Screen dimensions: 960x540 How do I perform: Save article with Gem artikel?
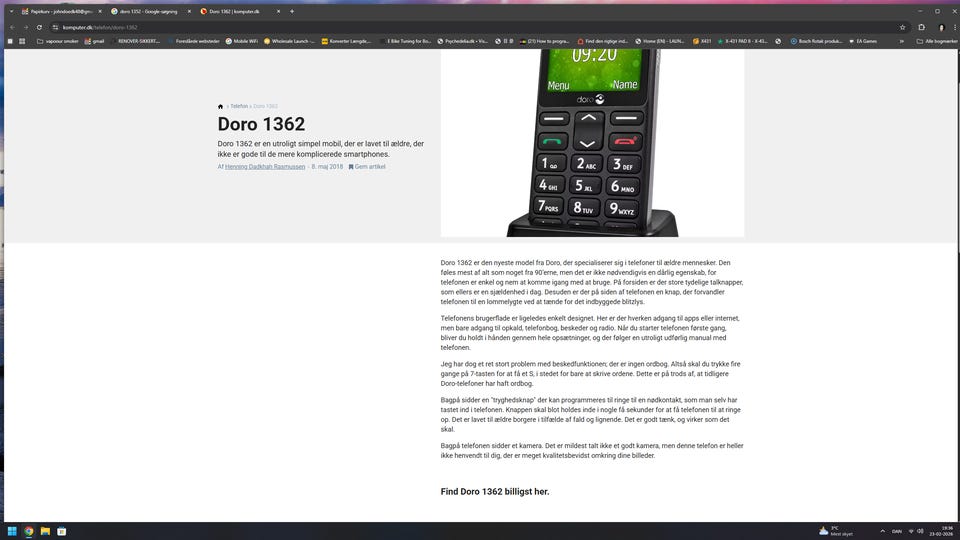(367, 167)
